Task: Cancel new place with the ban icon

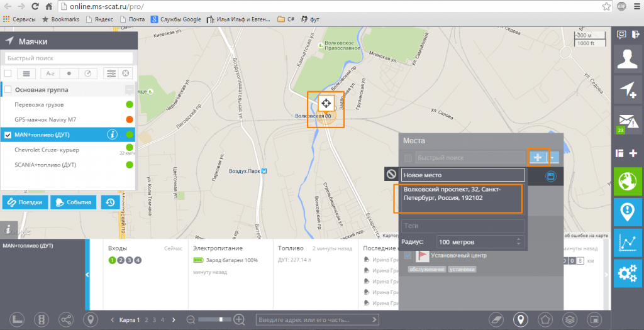Action: coord(391,174)
